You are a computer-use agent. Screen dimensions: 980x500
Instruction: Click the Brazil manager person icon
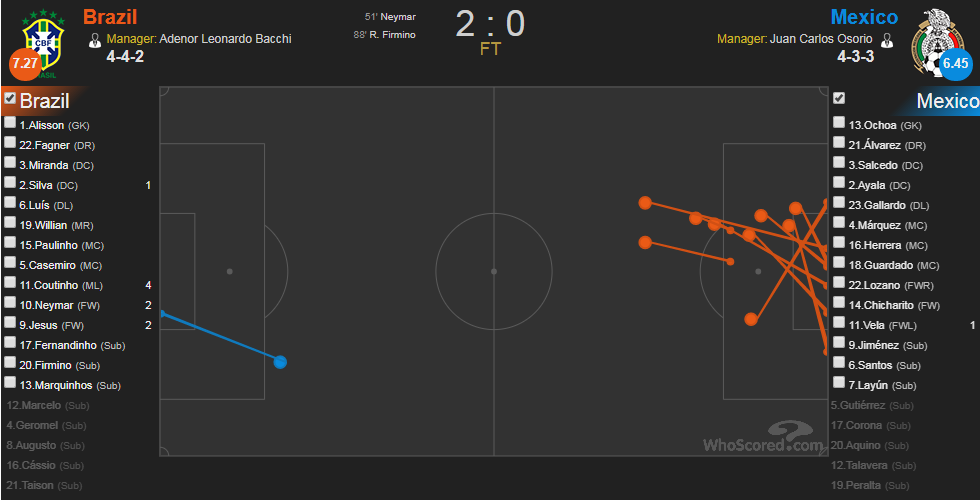pos(95,40)
